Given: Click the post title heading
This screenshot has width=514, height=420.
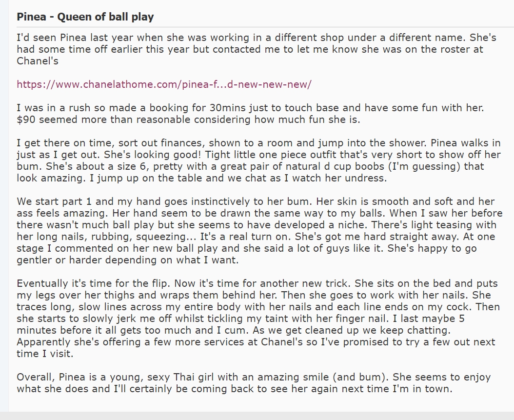Looking at the screenshot, I should 85,17.
